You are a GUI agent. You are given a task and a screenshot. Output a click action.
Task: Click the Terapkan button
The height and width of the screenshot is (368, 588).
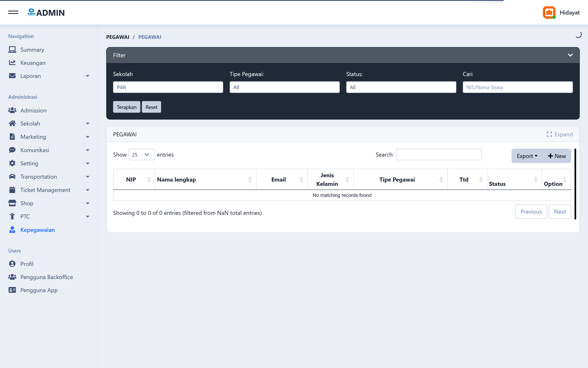[x=127, y=107]
